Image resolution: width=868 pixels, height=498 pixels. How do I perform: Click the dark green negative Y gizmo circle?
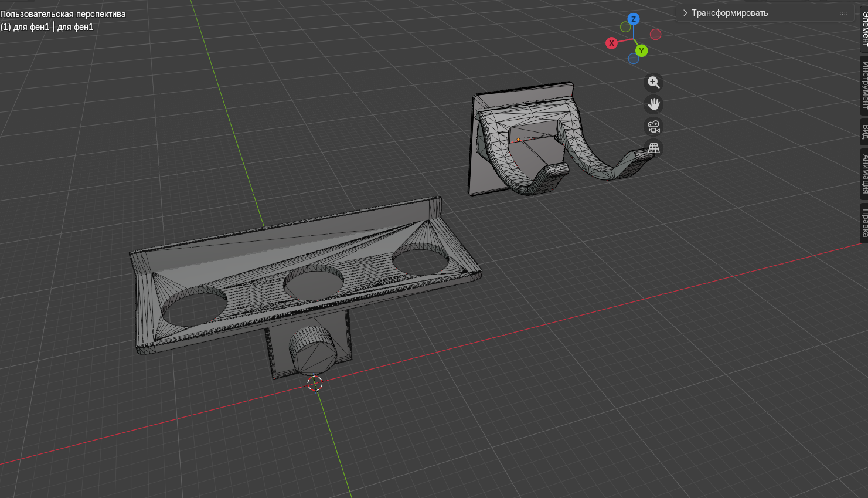tap(625, 27)
